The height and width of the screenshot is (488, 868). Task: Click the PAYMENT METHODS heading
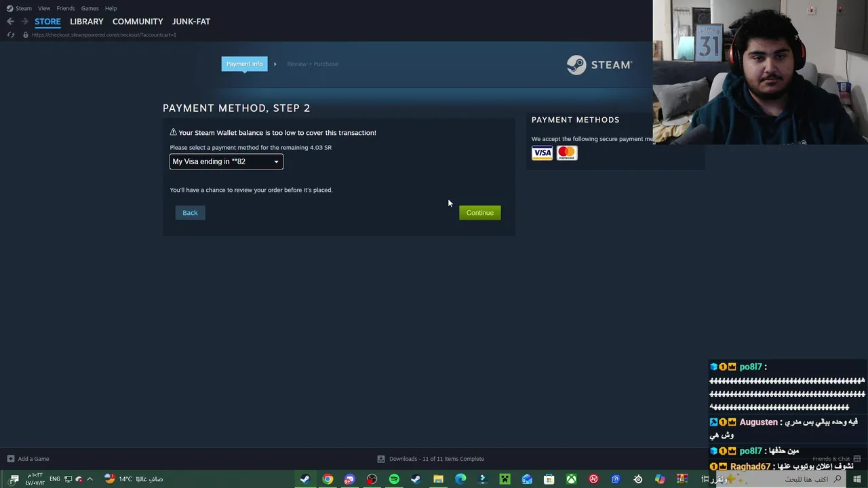[575, 119]
